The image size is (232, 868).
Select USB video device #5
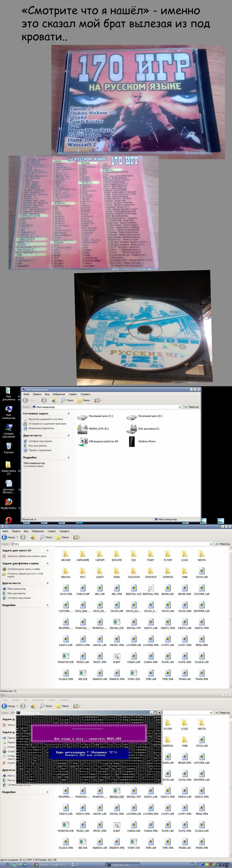click(x=83, y=441)
